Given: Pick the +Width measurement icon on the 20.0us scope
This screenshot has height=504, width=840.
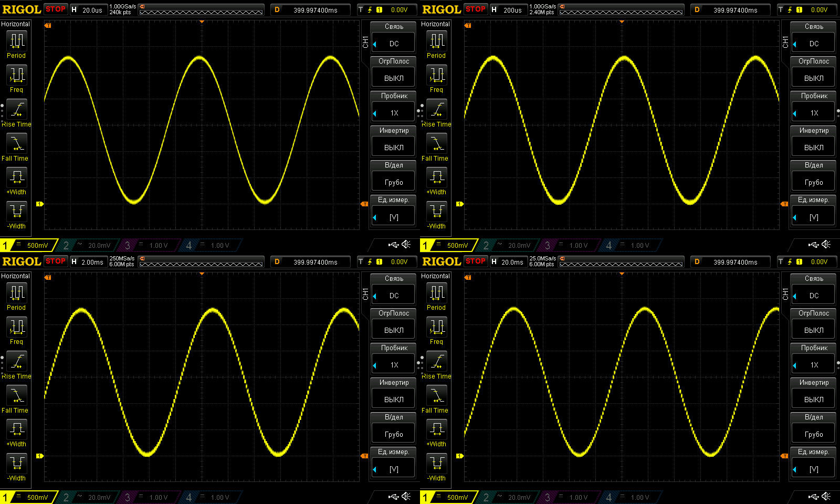Looking at the screenshot, I should click(x=16, y=177).
